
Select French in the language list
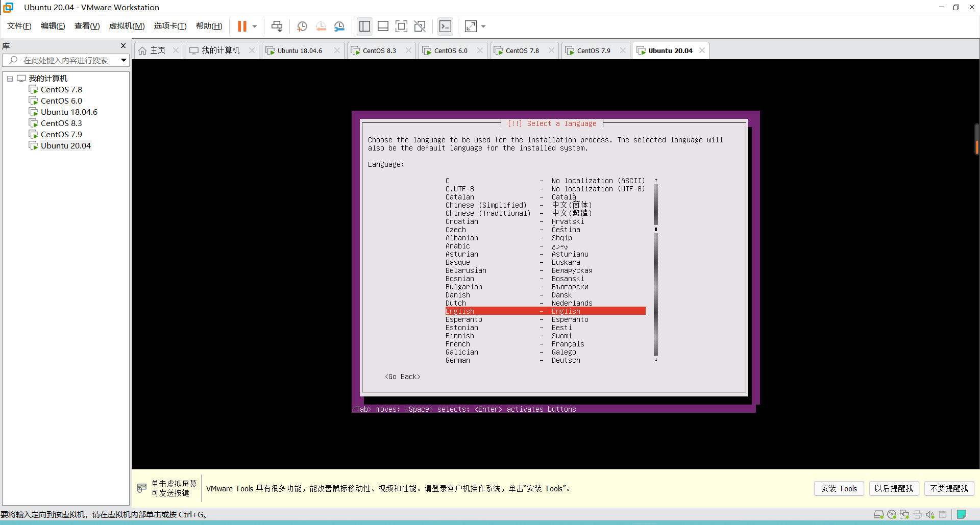click(x=545, y=344)
